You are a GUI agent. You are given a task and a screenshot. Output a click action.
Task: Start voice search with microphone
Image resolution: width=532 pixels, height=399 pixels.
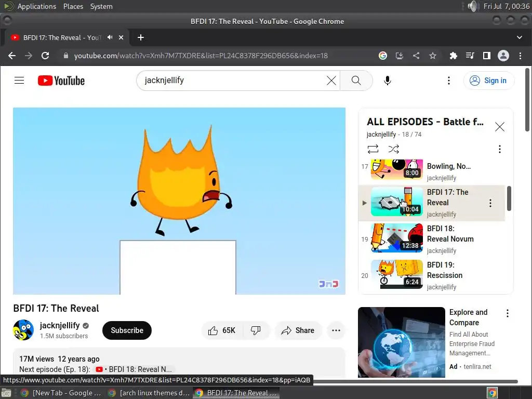click(388, 81)
